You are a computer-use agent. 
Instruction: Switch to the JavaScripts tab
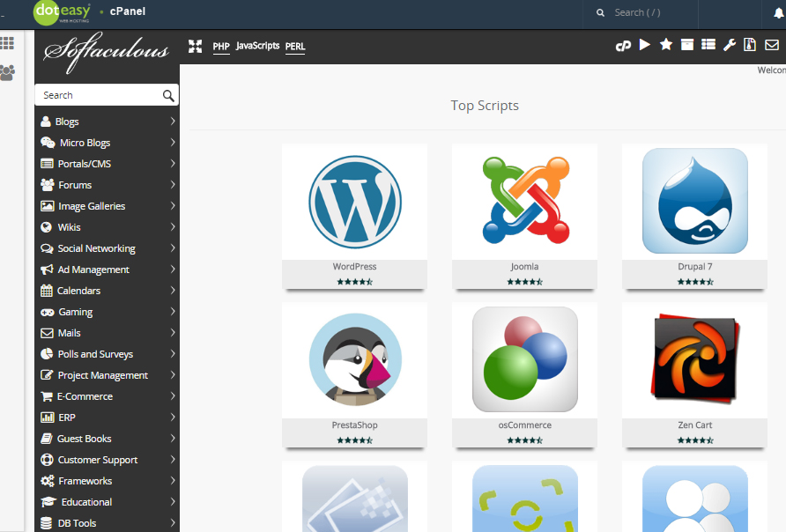(257, 46)
